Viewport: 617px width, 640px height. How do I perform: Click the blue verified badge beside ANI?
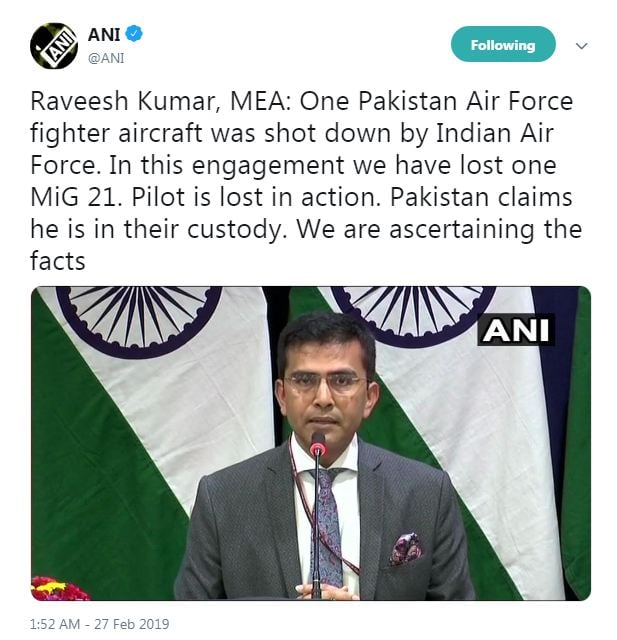(x=134, y=34)
